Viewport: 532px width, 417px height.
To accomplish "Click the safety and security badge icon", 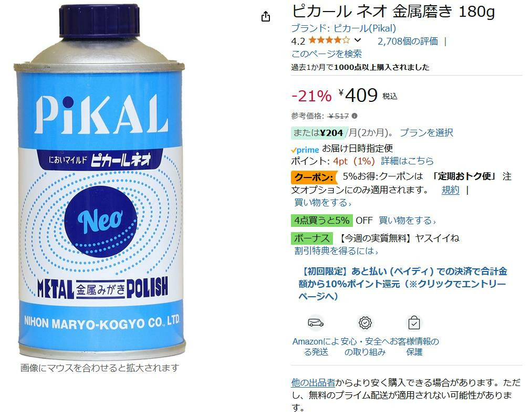I will click(365, 322).
